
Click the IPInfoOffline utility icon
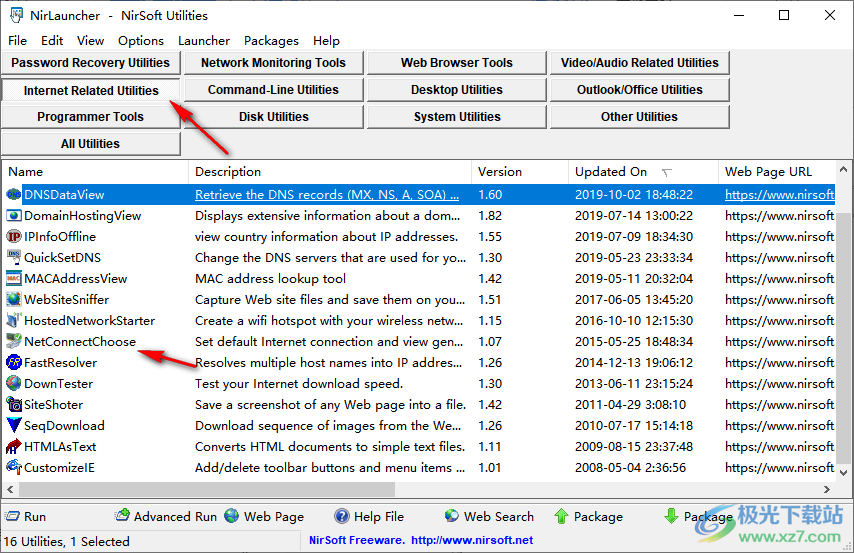[x=14, y=236]
